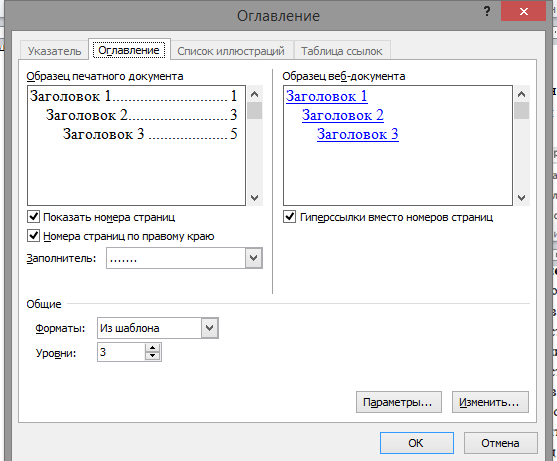Click the Уровни: label

[56, 353]
